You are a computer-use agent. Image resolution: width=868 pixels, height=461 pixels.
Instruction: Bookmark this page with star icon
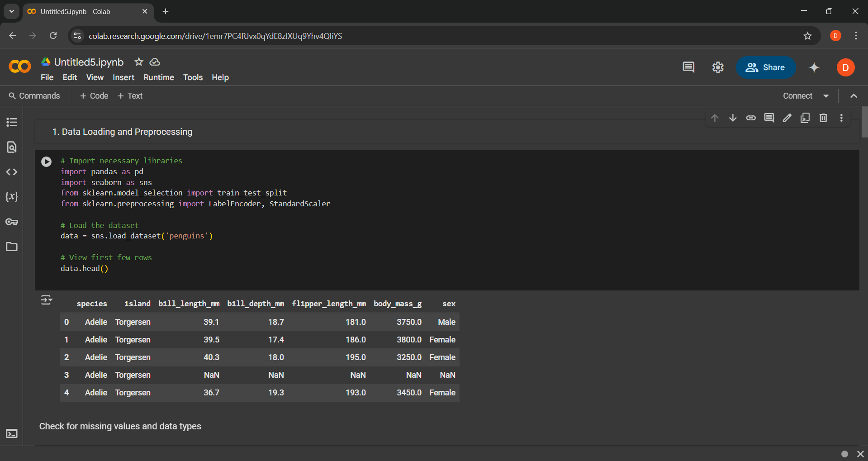807,36
